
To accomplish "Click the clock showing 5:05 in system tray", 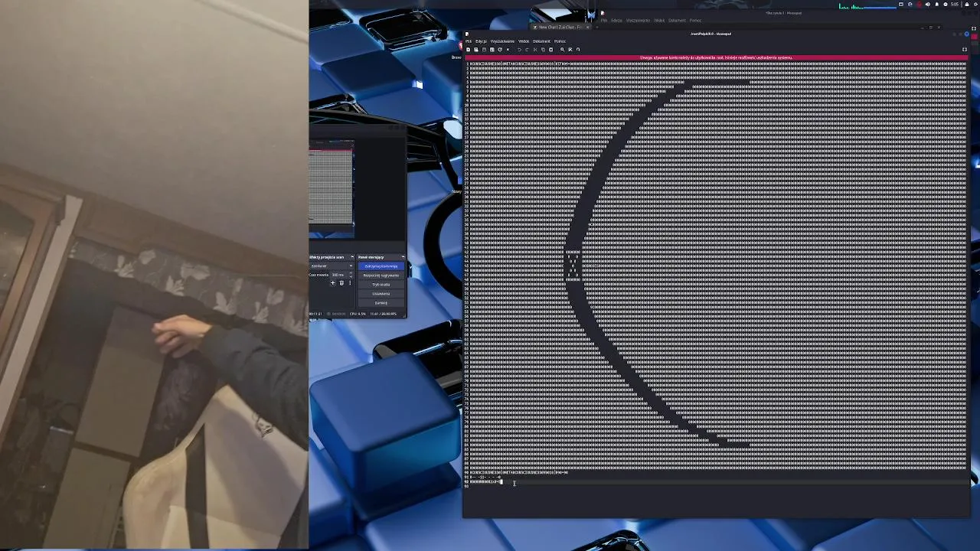I will (954, 5).
